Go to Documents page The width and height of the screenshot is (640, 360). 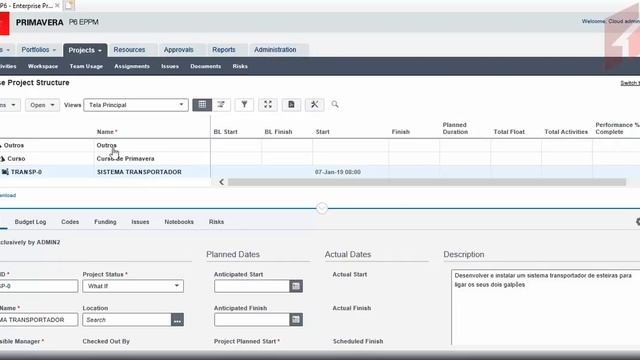pyautogui.click(x=206, y=66)
